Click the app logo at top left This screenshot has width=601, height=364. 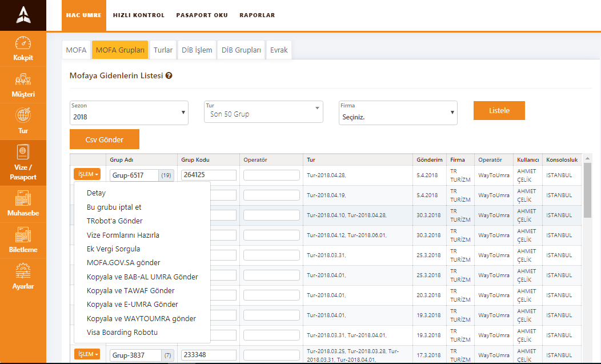pos(23,15)
